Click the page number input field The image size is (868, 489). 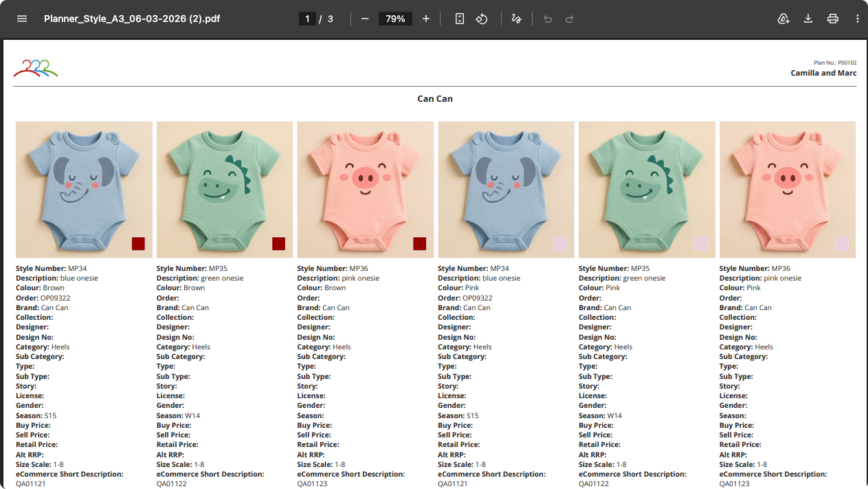tap(307, 19)
